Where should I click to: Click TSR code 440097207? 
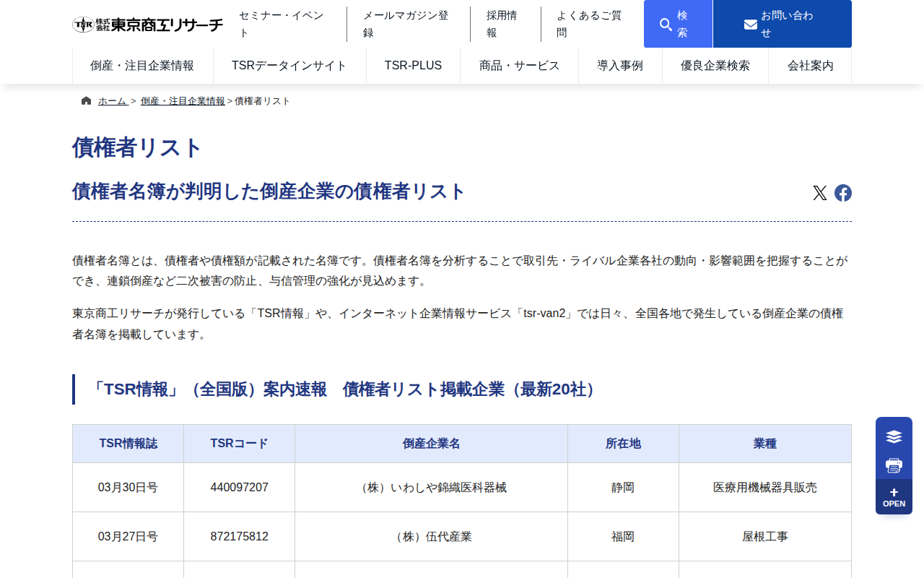tap(240, 488)
